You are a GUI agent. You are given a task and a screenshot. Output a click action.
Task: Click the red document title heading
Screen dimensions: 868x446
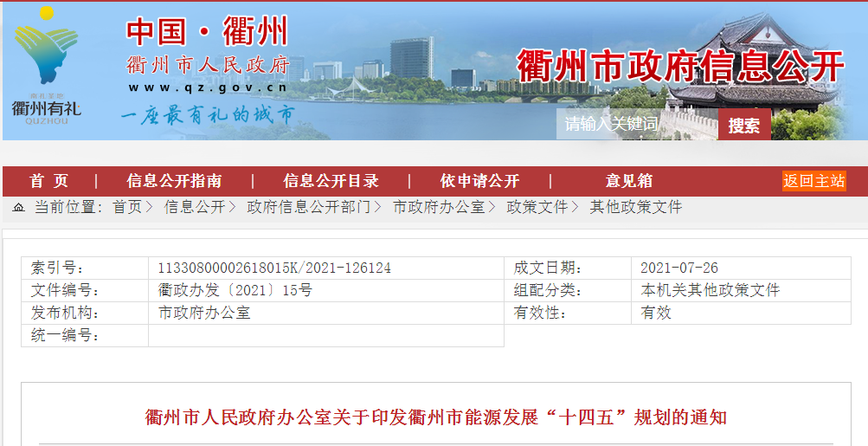click(435, 418)
